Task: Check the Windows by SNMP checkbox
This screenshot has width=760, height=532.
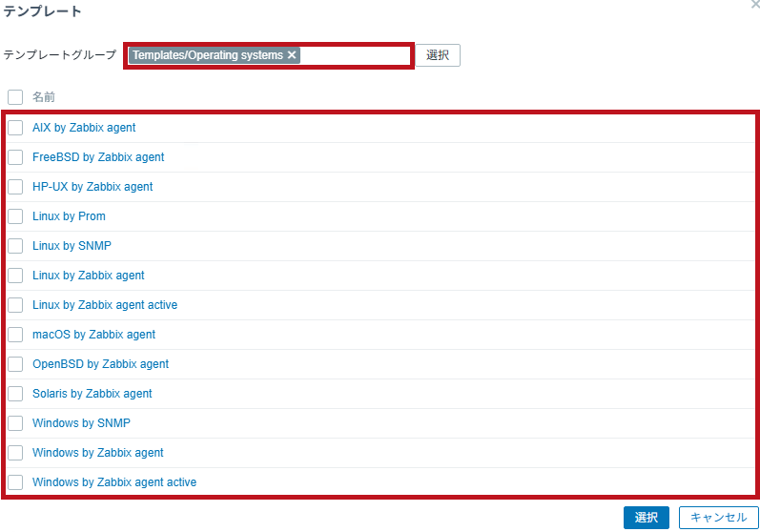Action: click(15, 423)
